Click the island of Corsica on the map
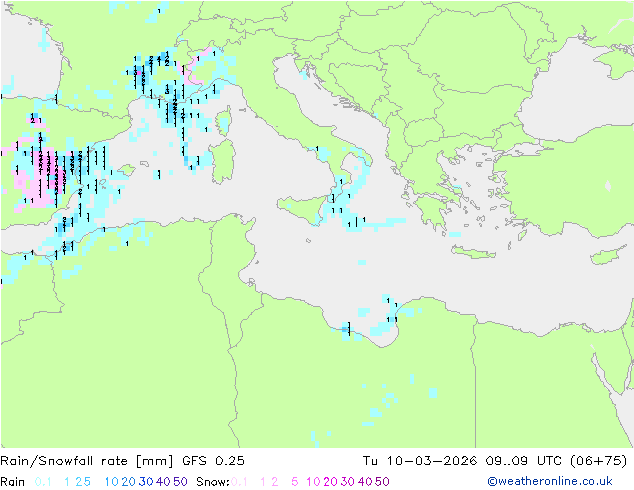 224,119
